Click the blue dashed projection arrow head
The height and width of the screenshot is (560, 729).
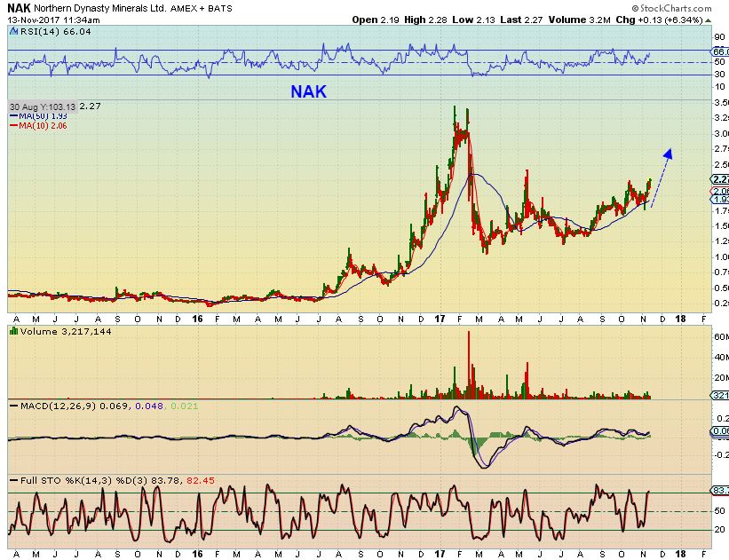[x=668, y=154]
